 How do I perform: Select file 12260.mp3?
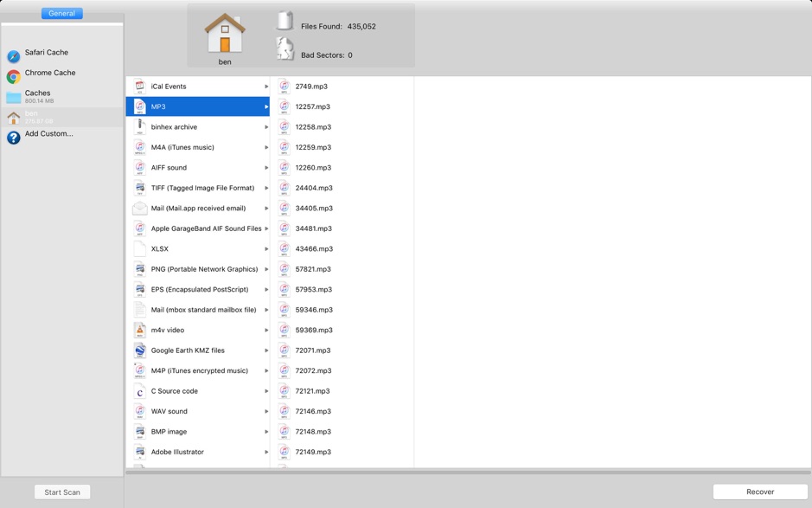tap(342, 167)
